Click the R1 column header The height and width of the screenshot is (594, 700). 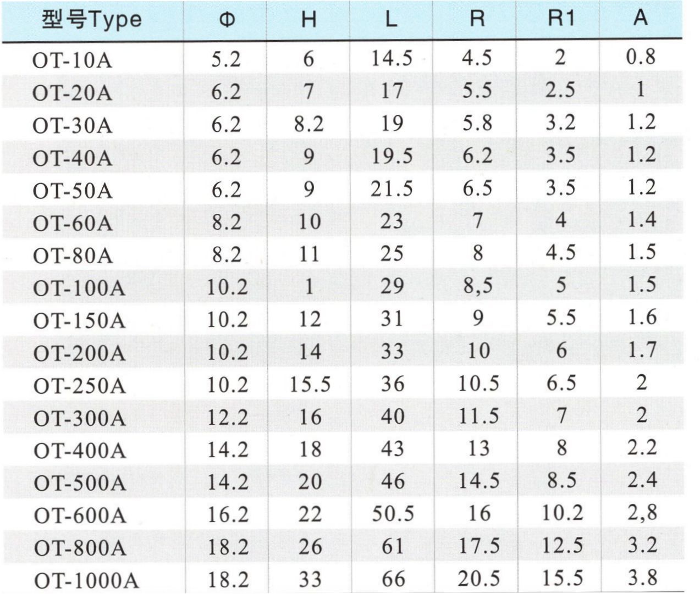point(560,19)
